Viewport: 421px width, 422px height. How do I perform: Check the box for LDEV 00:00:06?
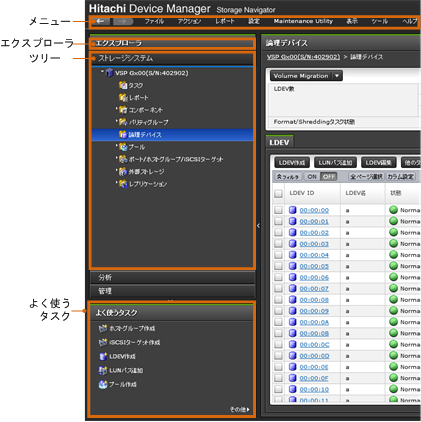[x=278, y=277]
